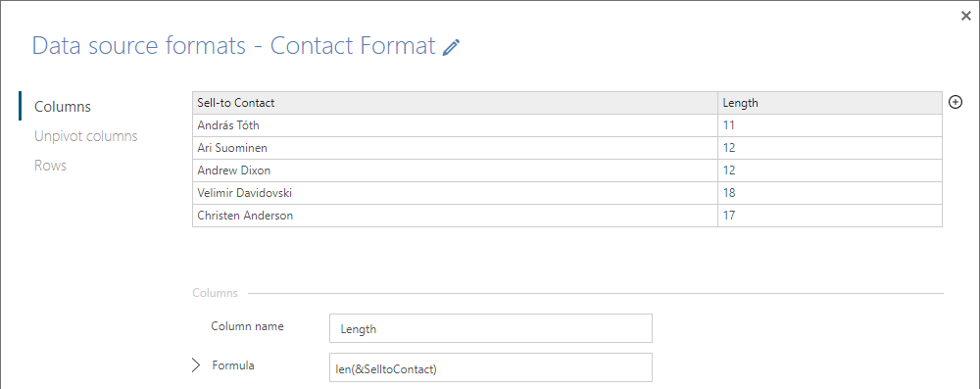
Task: Open the Columns section in the sidebar
Action: tap(63, 107)
